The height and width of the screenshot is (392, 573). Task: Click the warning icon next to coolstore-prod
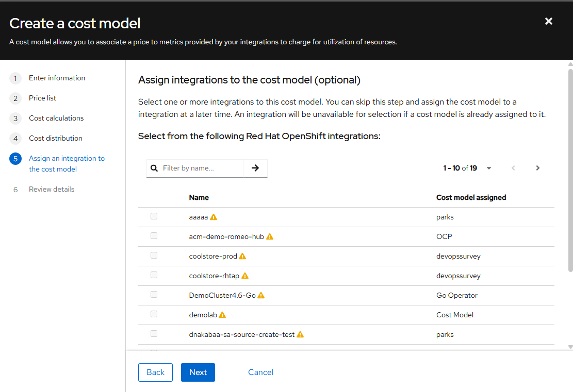point(242,256)
